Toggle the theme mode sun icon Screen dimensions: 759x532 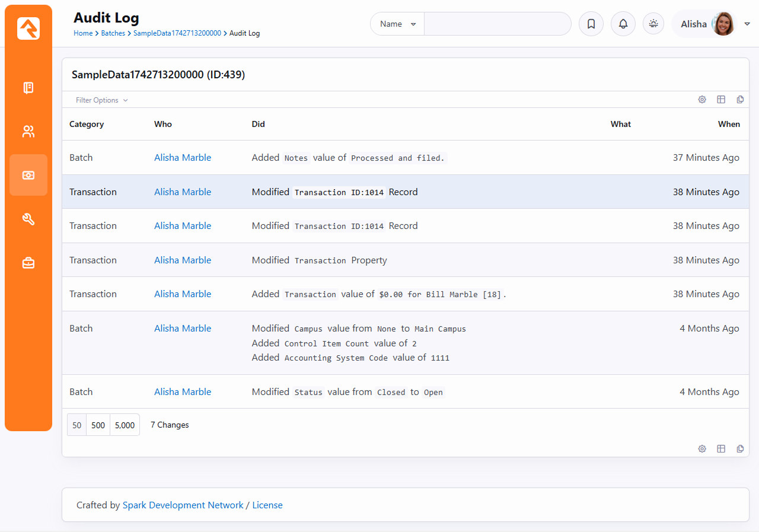point(653,24)
